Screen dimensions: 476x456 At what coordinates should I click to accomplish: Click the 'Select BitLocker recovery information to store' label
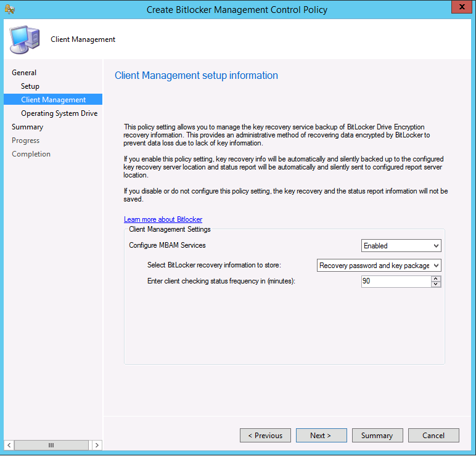click(x=214, y=265)
